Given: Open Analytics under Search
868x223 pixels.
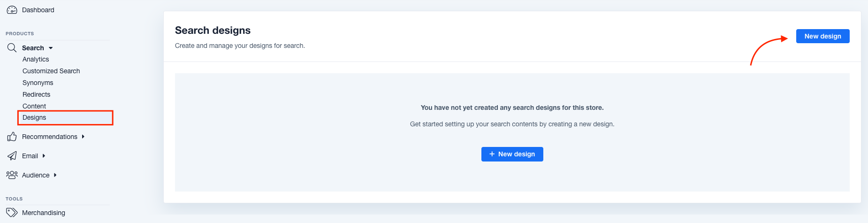Looking at the screenshot, I should (x=36, y=59).
